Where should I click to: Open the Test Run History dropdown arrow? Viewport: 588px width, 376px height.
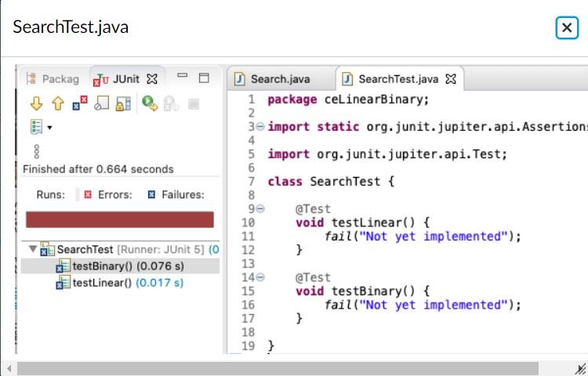(x=49, y=128)
